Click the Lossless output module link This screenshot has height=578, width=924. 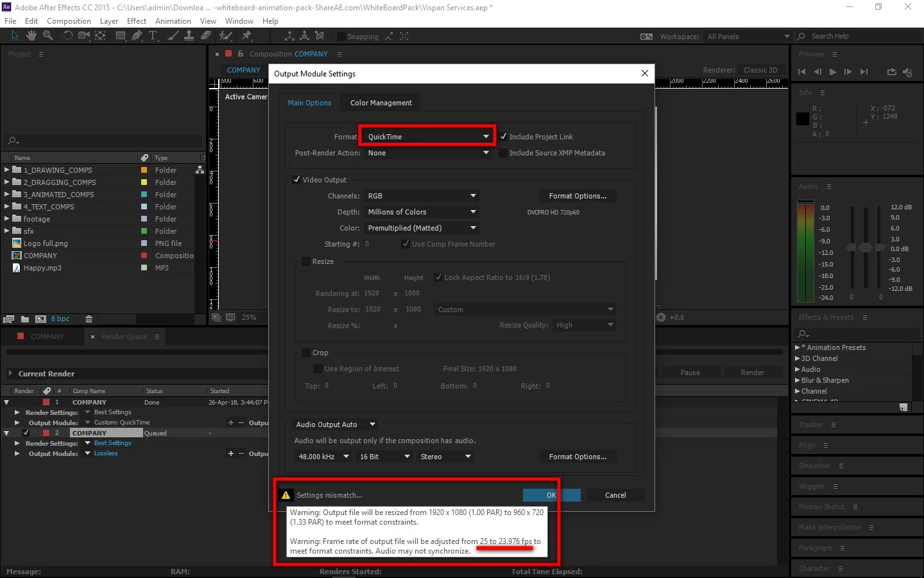(106, 453)
